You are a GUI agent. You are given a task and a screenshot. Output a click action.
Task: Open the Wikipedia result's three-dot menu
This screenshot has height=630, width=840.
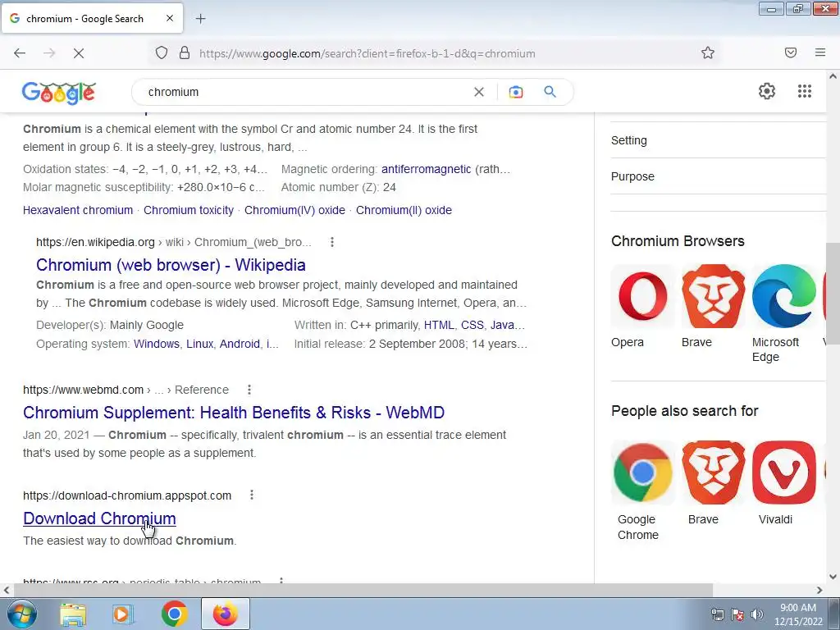332,242
